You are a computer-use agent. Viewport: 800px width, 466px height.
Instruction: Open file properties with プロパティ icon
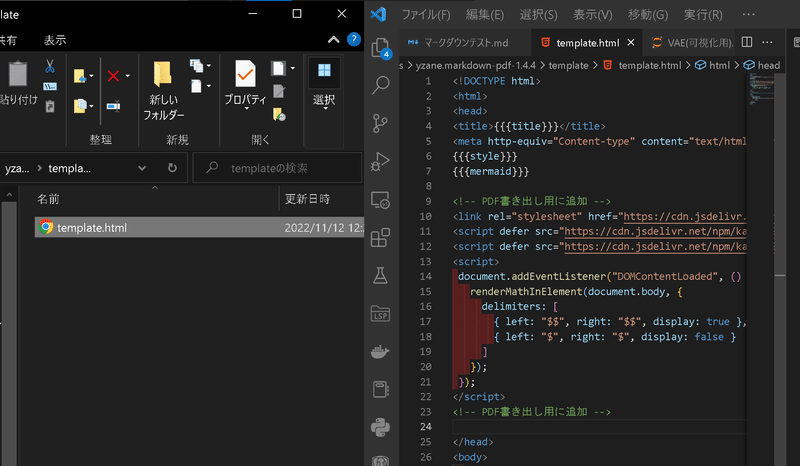click(245, 84)
